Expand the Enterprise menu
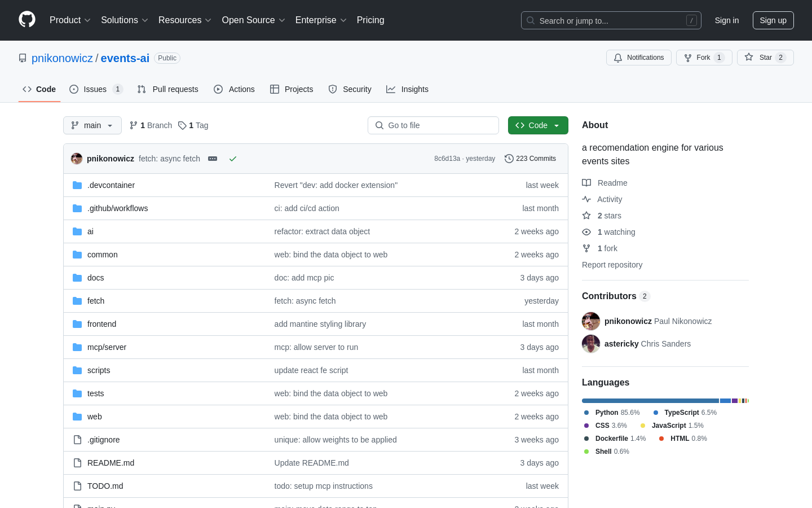Screen dimensions: 812x508 click(321, 20)
